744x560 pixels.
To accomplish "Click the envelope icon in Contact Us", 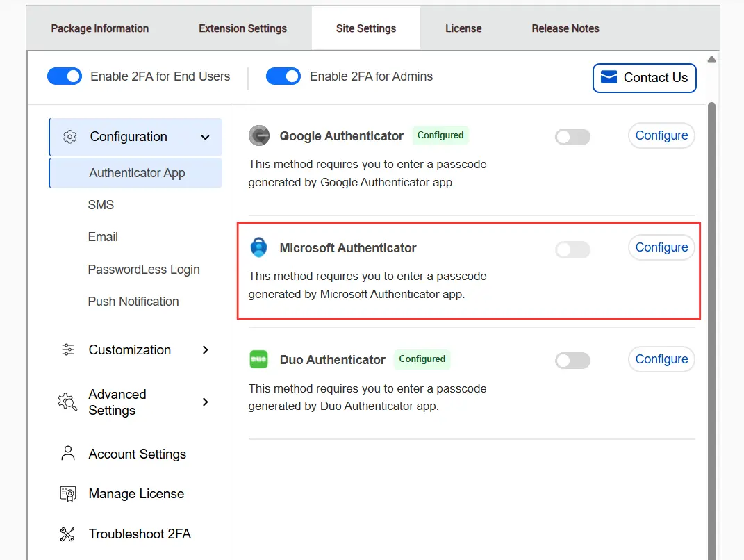I will [609, 77].
